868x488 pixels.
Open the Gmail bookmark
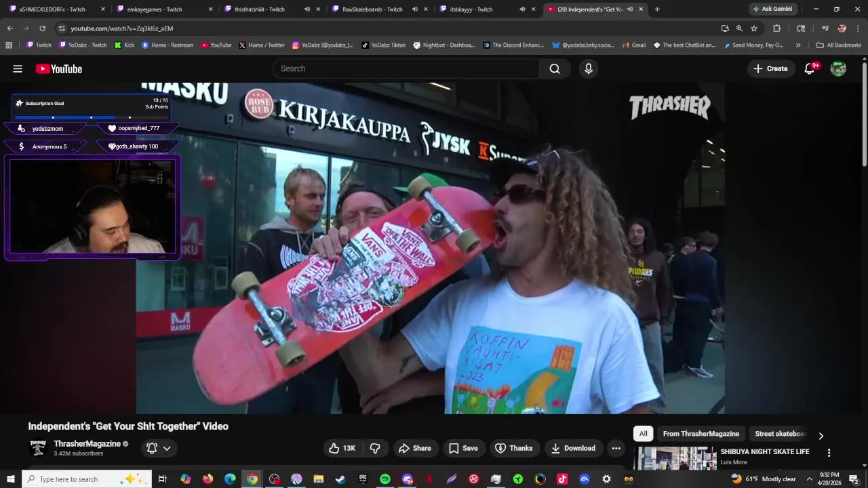[633, 45]
